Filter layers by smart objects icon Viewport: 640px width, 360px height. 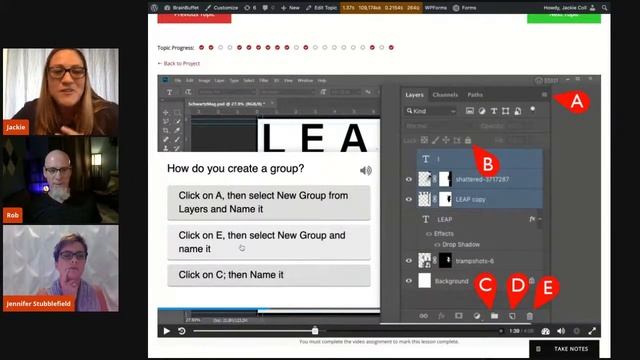coord(518,111)
